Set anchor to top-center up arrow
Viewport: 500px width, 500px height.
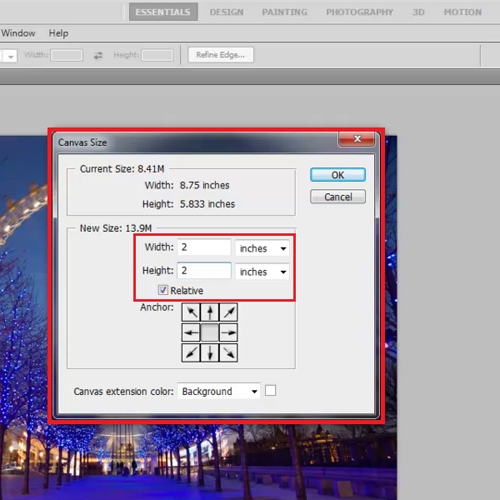(210, 312)
